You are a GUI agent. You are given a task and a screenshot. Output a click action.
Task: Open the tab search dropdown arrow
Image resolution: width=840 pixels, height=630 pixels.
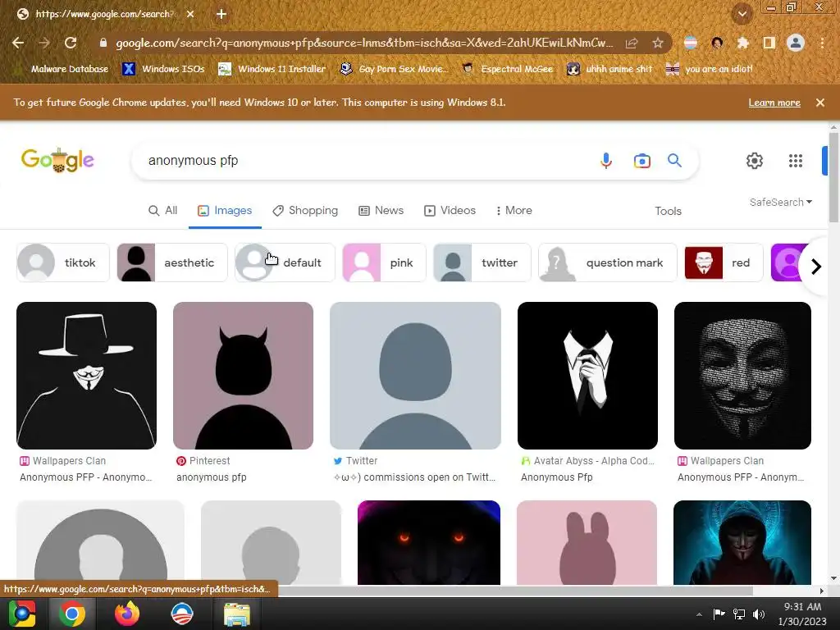[x=742, y=15]
